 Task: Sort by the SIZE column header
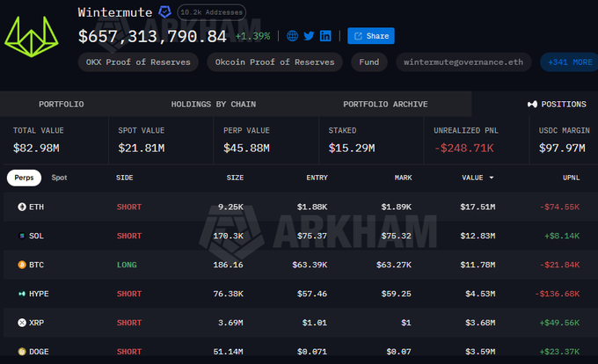tap(235, 178)
